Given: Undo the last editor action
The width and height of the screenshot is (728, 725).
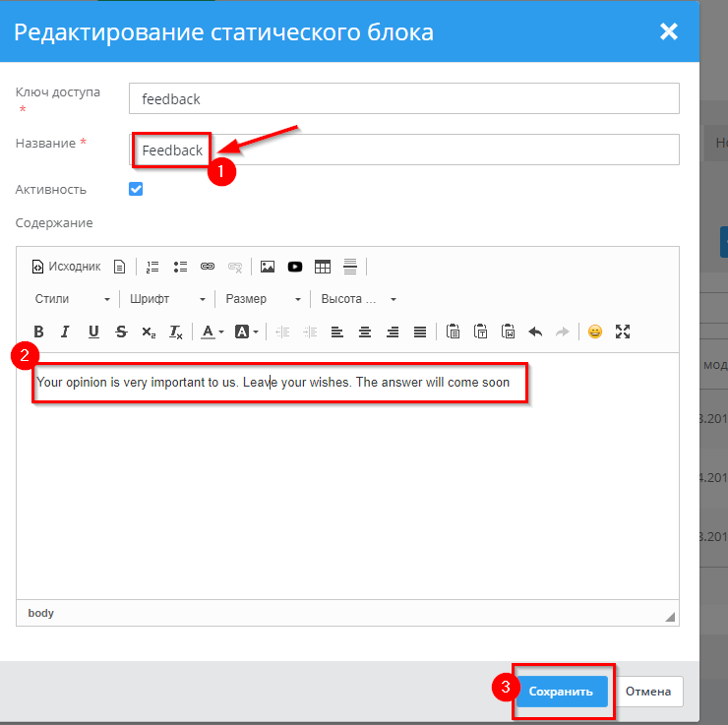Looking at the screenshot, I should coord(535,332).
